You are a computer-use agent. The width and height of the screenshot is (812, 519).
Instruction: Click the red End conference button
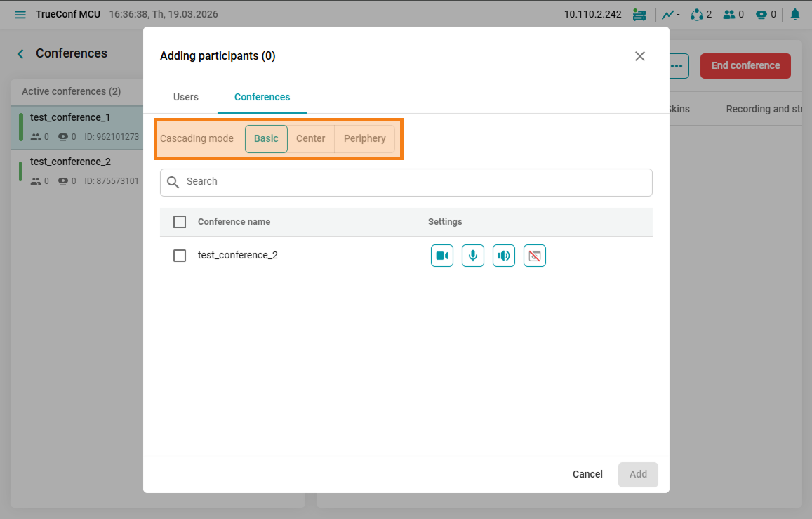[745, 66]
